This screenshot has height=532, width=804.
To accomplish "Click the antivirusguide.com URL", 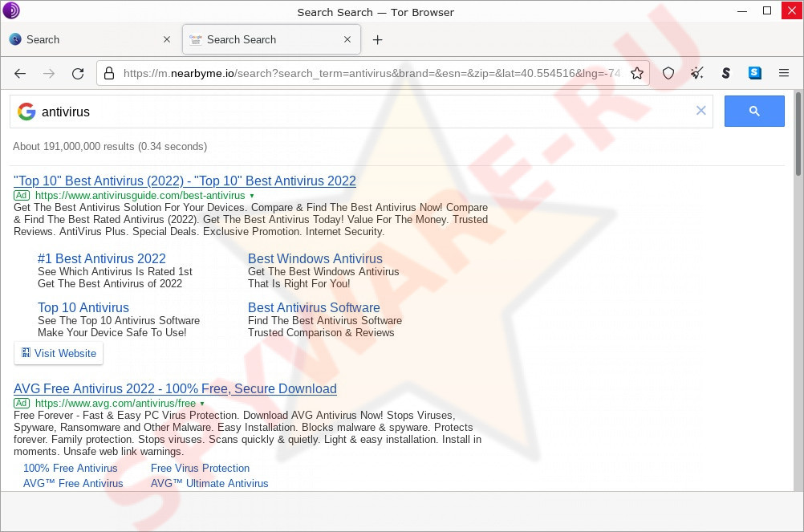I will click(x=140, y=195).
